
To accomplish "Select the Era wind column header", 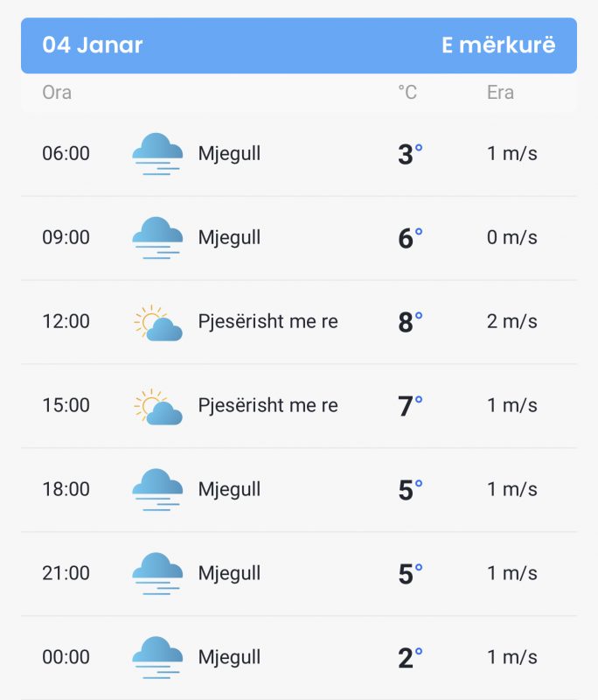I will (500, 93).
